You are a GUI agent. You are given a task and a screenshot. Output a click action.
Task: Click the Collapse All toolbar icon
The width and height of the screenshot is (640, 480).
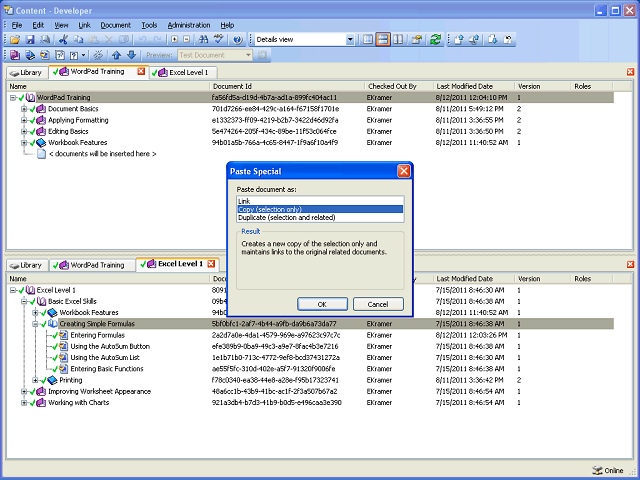[x=187, y=40]
